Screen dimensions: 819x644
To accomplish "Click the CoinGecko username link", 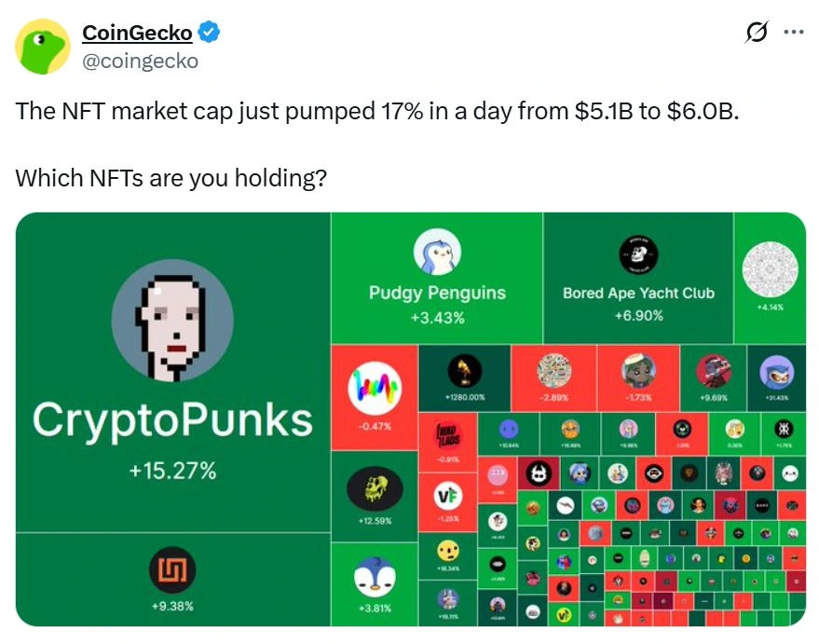I will 136,31.
